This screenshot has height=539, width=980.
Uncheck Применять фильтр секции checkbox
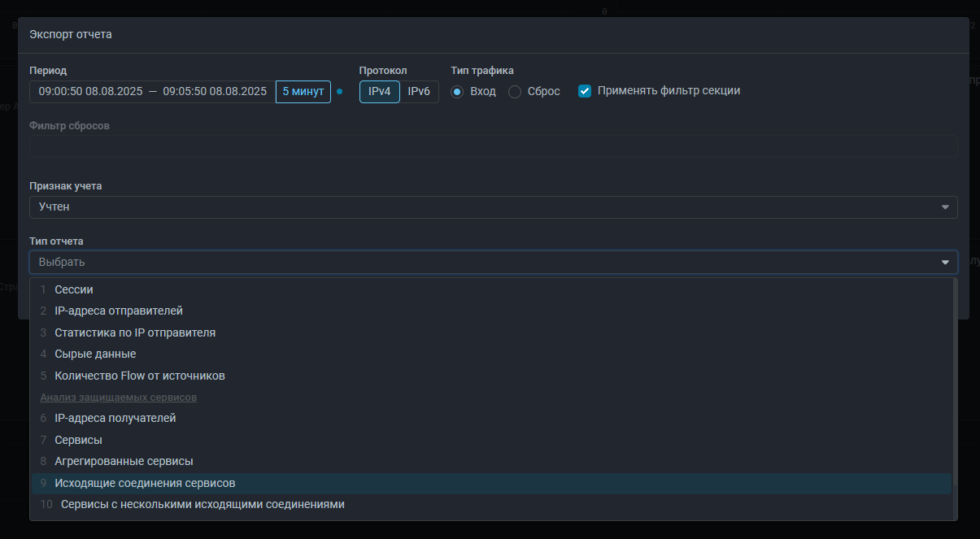(585, 91)
